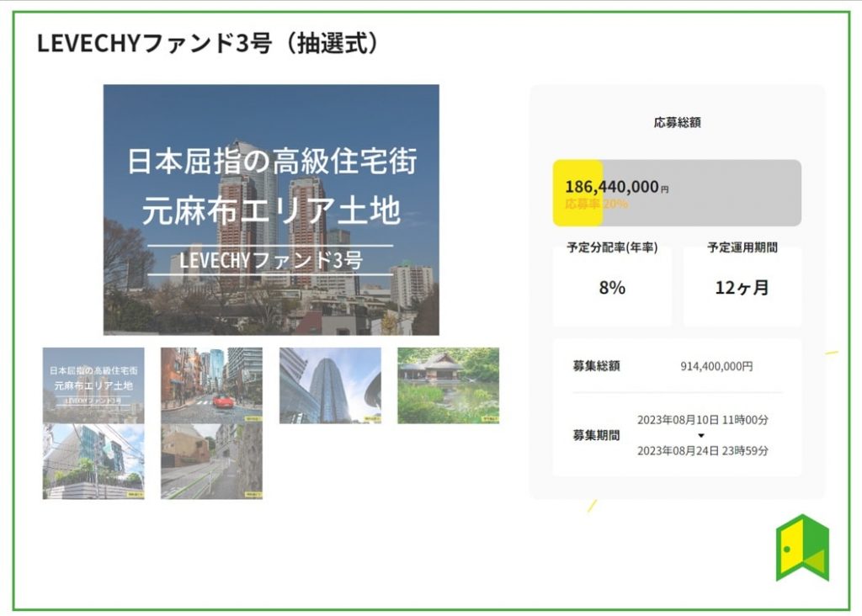Click the 914,400,000円 value
862x616 pixels.
click(x=716, y=366)
